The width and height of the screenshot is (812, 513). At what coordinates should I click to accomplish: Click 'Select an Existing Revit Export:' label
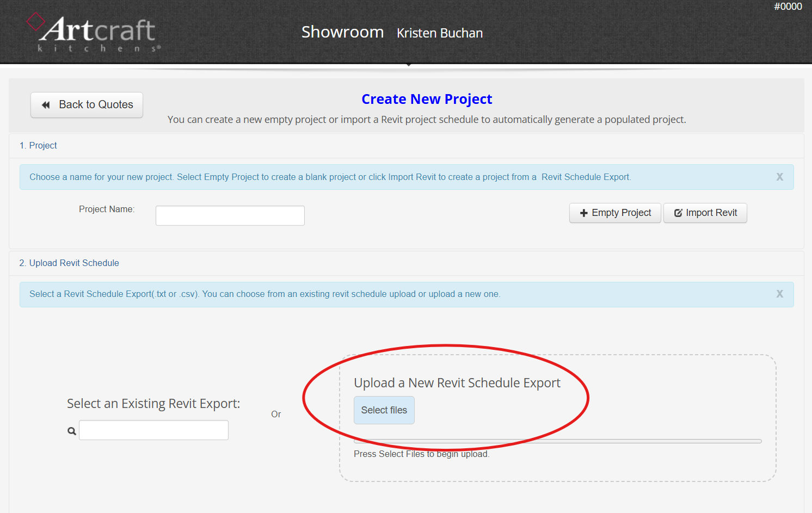(153, 404)
